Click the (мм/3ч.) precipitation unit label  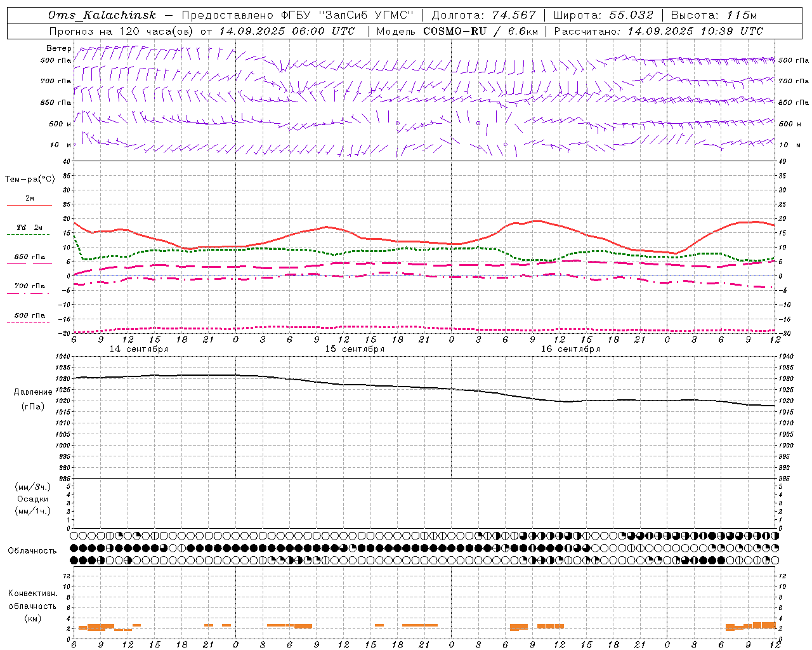[33, 487]
